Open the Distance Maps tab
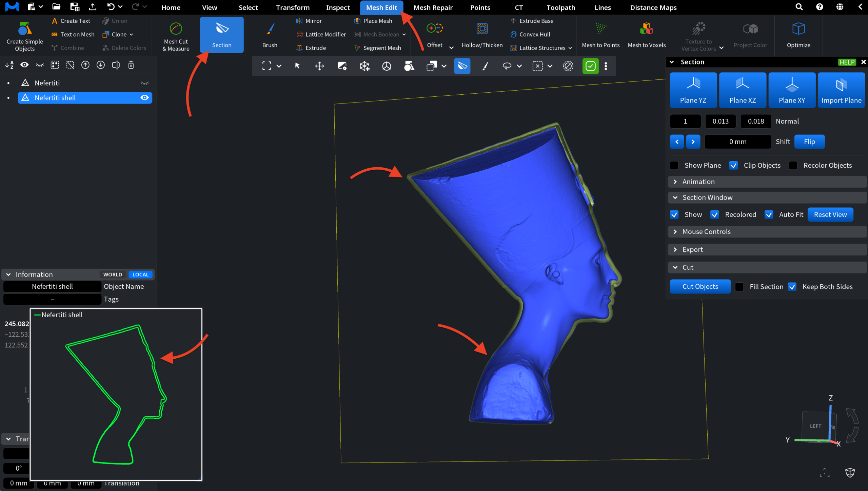 (x=653, y=7)
